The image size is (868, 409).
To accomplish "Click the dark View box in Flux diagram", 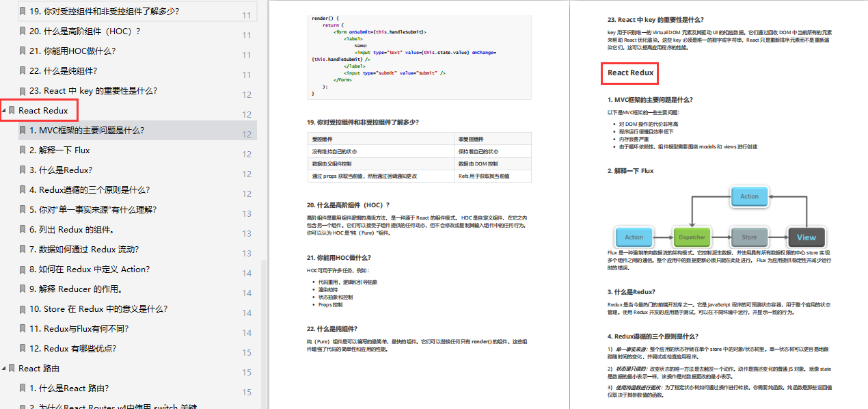I will coord(806,237).
